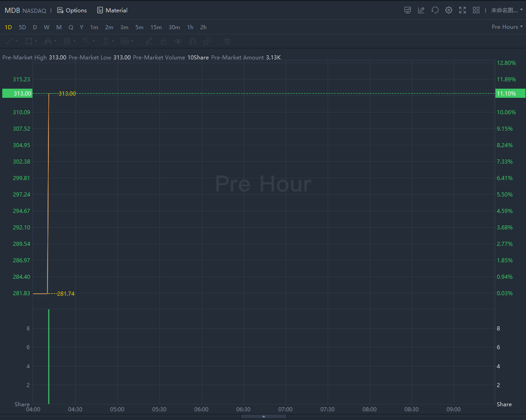Toggle lock drawings padlock
Screen dimensions: 526x420
click(x=163, y=41)
